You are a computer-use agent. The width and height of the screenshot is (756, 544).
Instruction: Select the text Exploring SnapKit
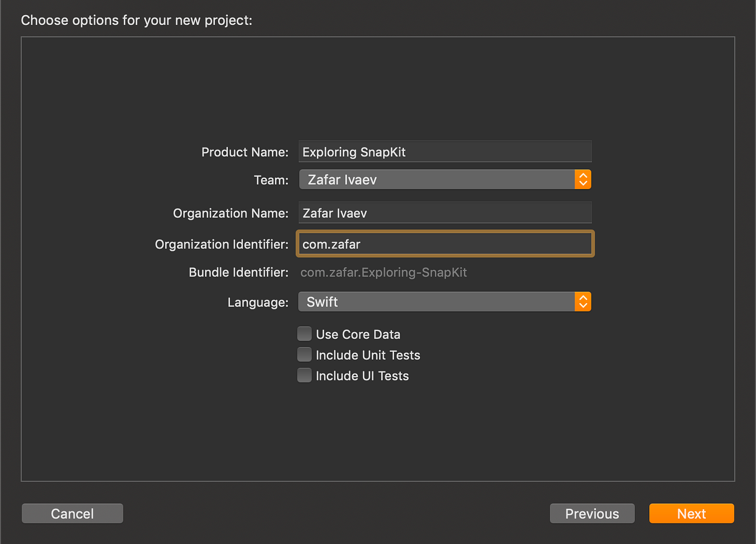coord(354,152)
